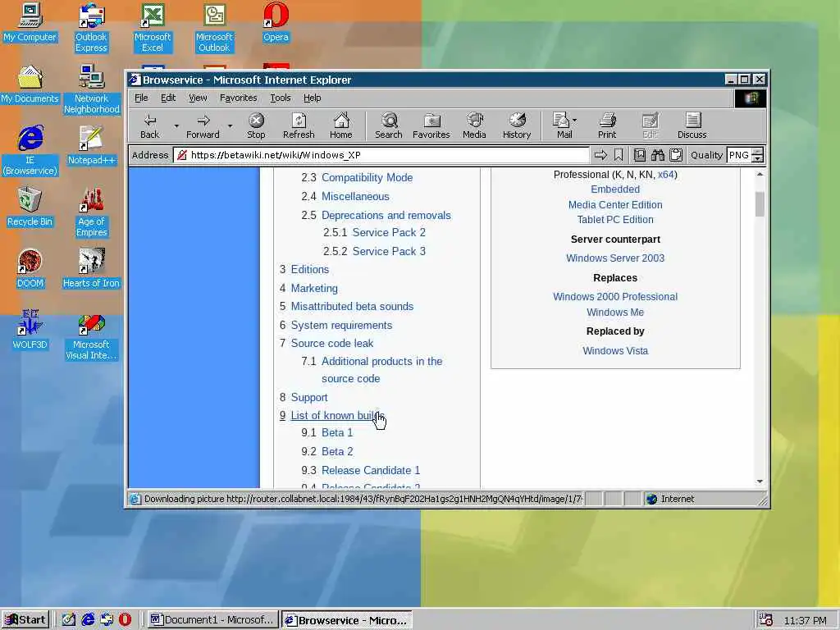This screenshot has width=840, height=630.
Task: Click the Discuss toolbar button
Action: point(692,126)
